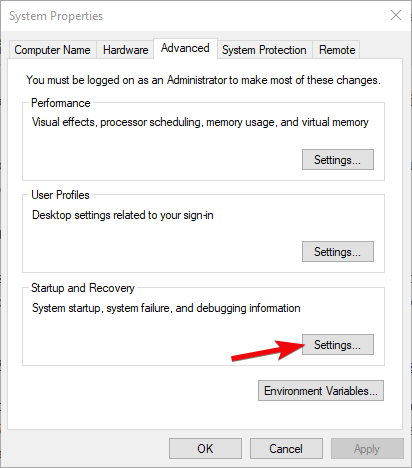Viewport: 412px width, 468px height.
Task: Click the User Profiles group label
Action: [x=60, y=195]
